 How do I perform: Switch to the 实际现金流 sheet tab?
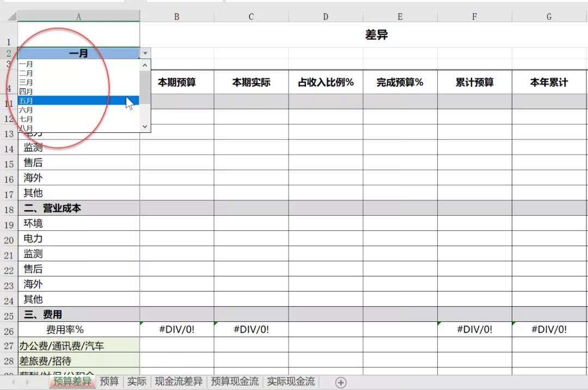tap(291, 381)
